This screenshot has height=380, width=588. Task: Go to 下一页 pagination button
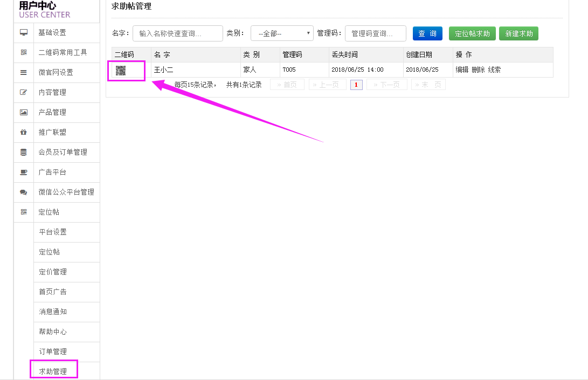point(386,85)
